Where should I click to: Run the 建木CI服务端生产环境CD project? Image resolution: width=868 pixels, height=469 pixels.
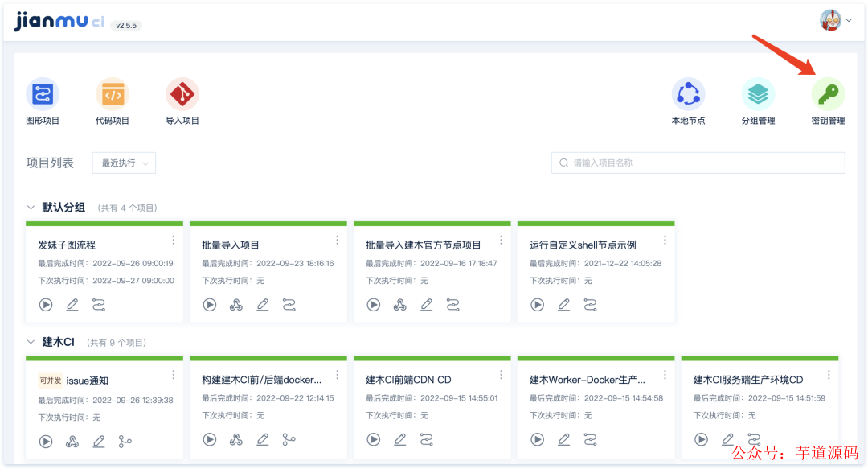point(702,439)
